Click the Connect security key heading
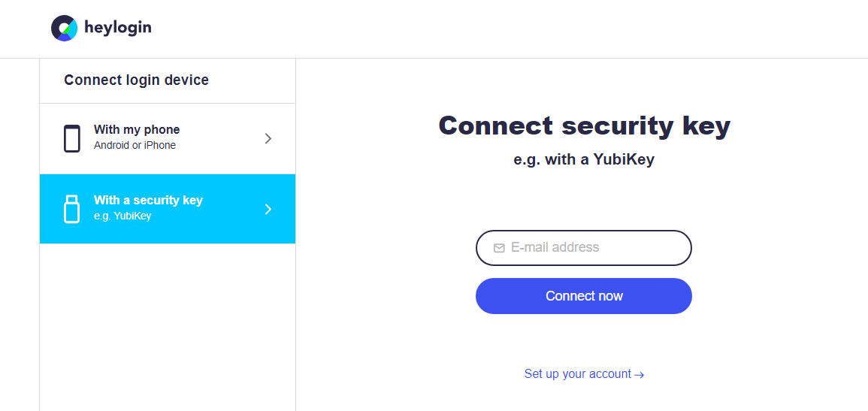Image resolution: width=868 pixels, height=411 pixels. [584, 125]
